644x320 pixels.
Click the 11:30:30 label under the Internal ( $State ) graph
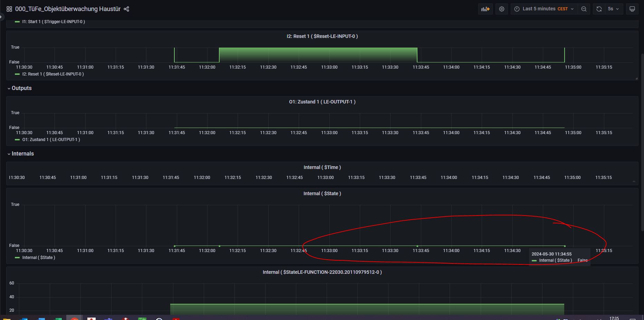click(x=24, y=251)
